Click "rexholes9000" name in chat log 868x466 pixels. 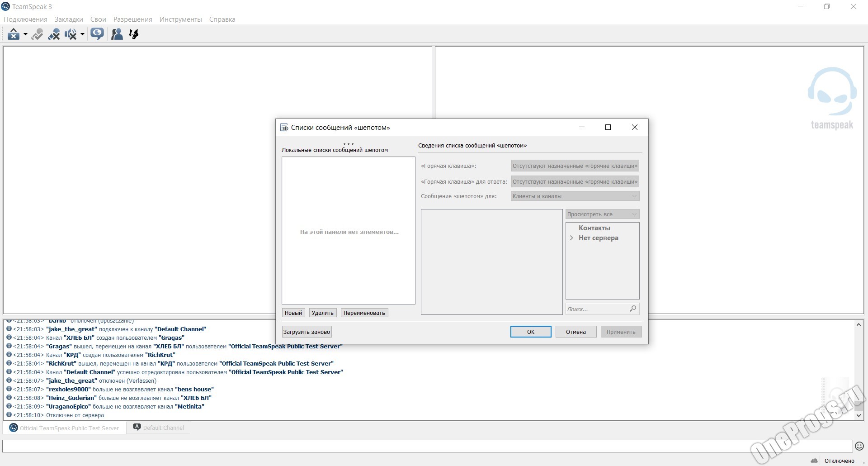click(68, 390)
